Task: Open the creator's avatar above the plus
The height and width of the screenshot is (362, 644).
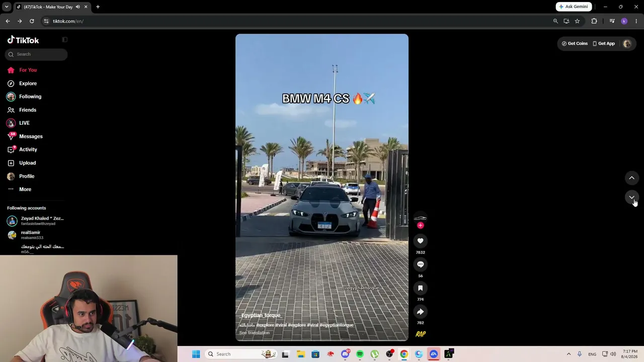Action: 420,218
